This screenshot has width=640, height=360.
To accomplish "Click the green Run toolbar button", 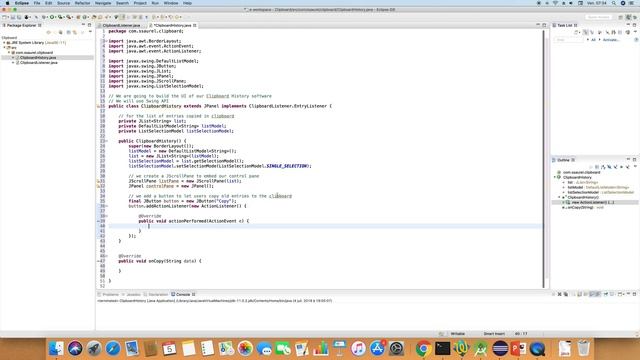I will (x=51, y=17).
